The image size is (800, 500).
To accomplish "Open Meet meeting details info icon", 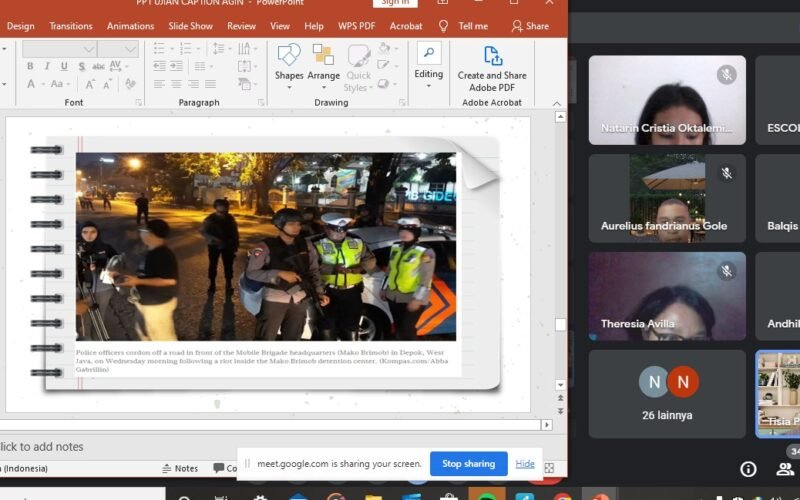I will tap(748, 469).
